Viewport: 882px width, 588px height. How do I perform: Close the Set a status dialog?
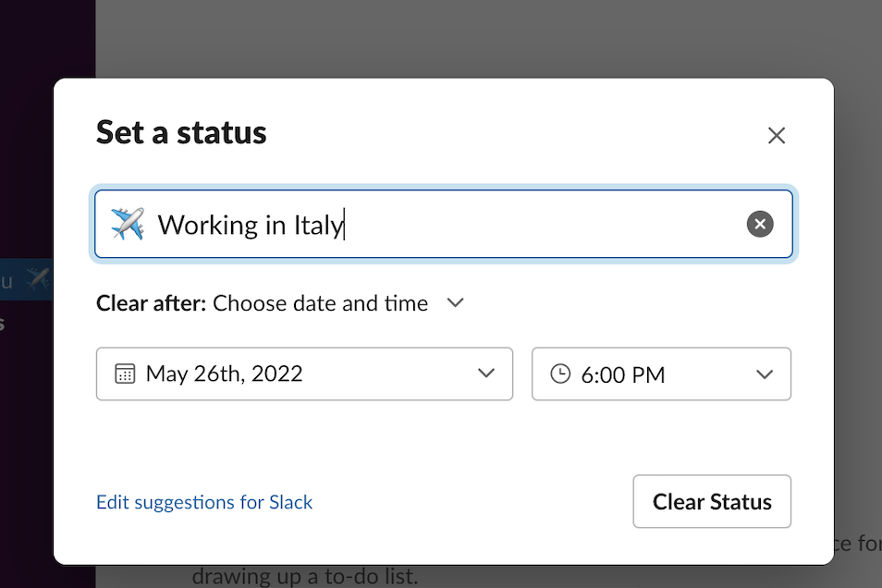coord(777,135)
